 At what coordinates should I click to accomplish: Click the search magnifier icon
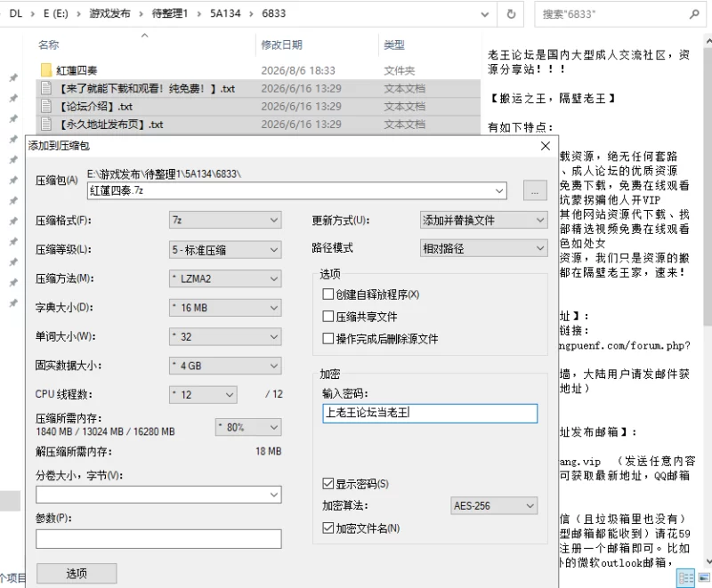point(694,14)
